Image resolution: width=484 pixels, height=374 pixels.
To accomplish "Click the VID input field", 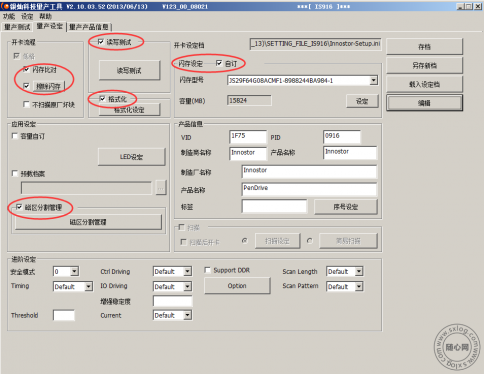I will point(248,136).
